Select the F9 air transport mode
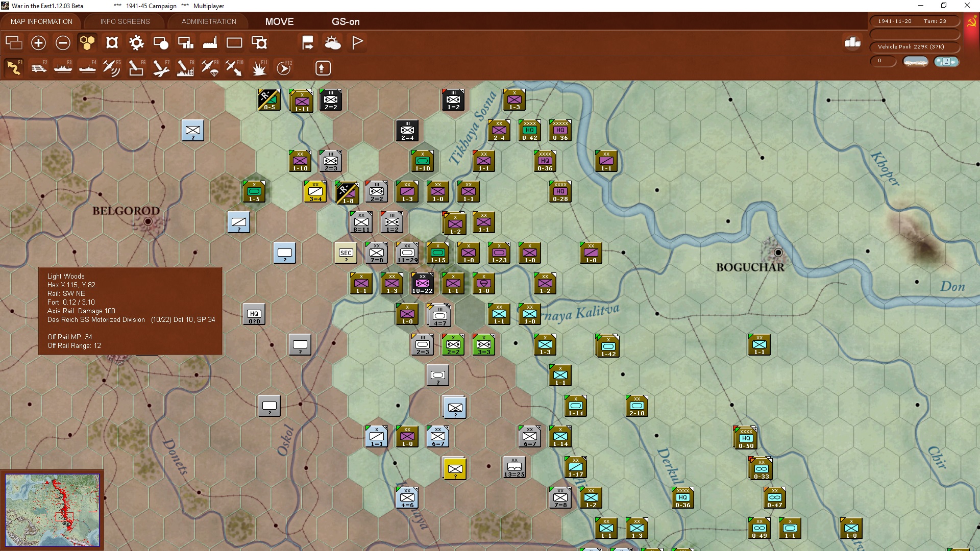The height and width of the screenshot is (551, 980). tap(210, 68)
